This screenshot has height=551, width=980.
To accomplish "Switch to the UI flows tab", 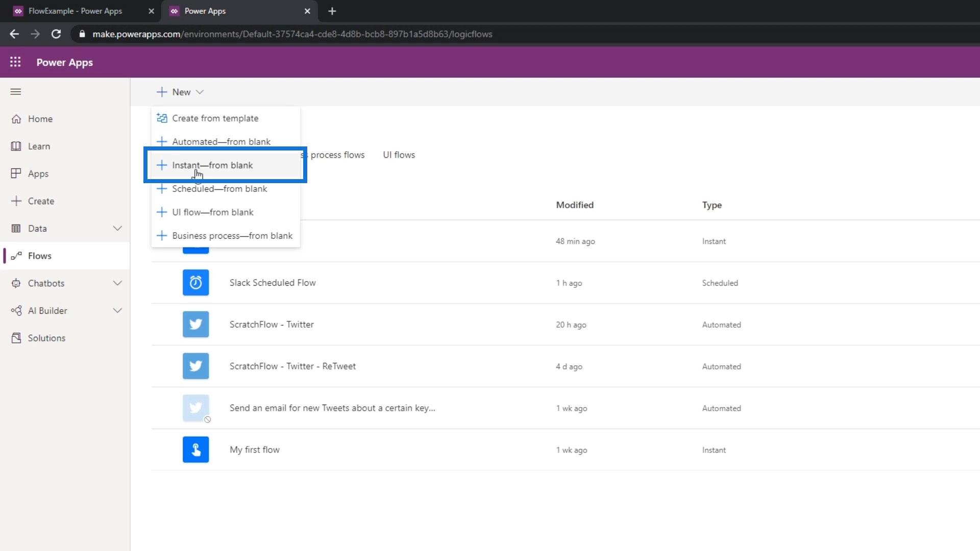I will tap(399, 155).
